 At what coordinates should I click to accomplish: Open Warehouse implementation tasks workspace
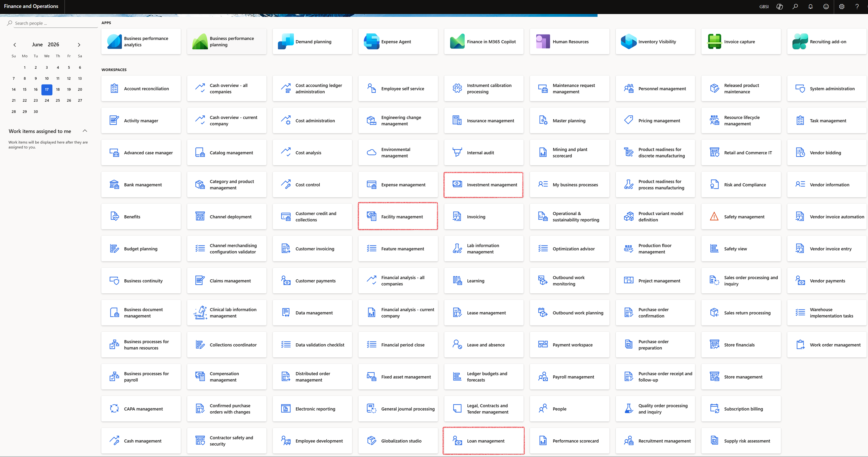coord(827,313)
